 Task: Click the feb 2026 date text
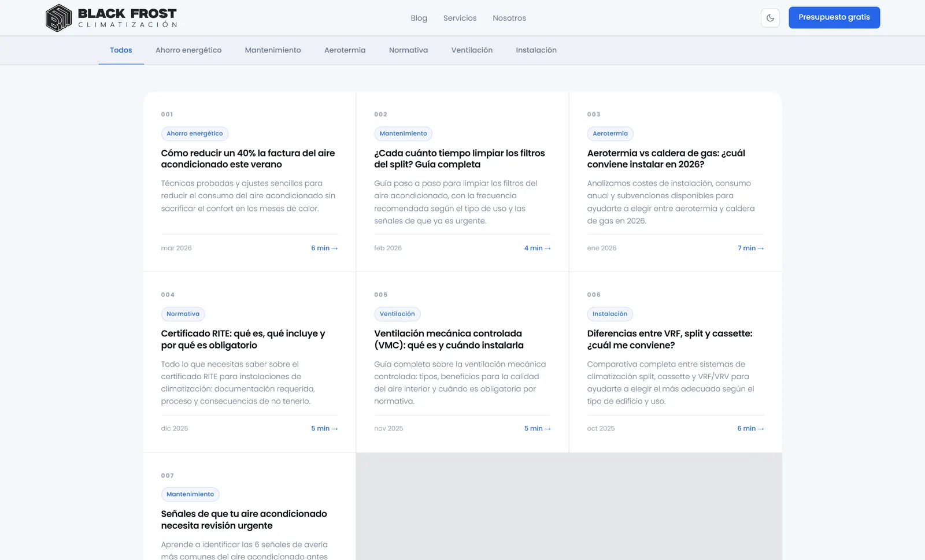[388, 248]
